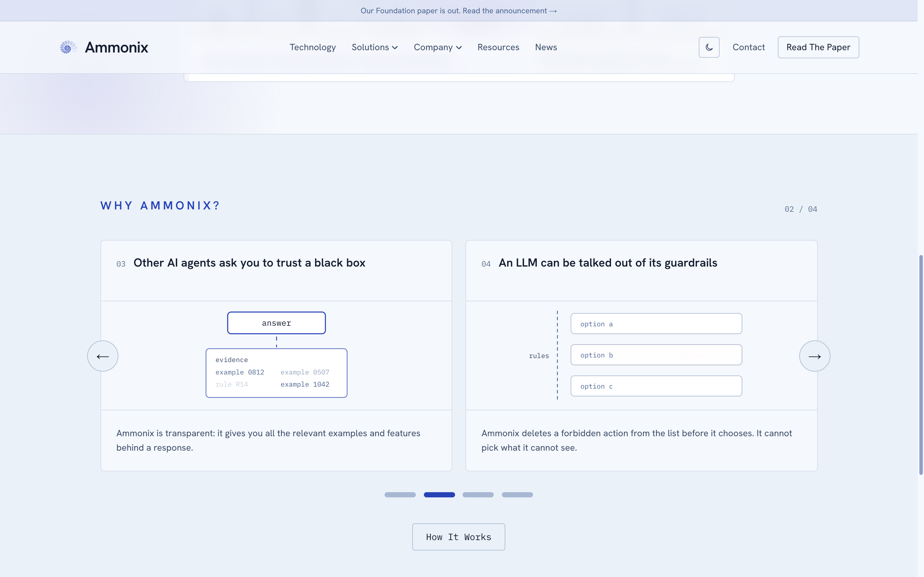Go to the News page
Image resolution: width=924 pixels, height=577 pixels.
click(x=546, y=47)
